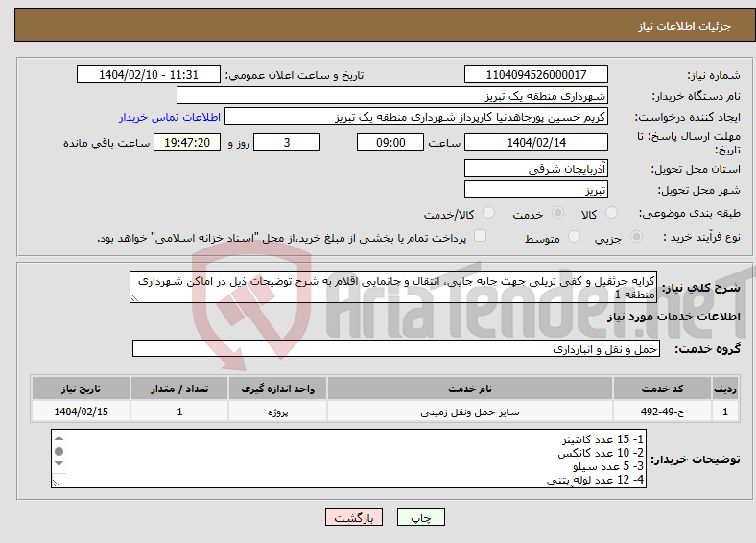Select the کالا/خدمت radio button
756x543 pixels.
pyautogui.click(x=488, y=213)
